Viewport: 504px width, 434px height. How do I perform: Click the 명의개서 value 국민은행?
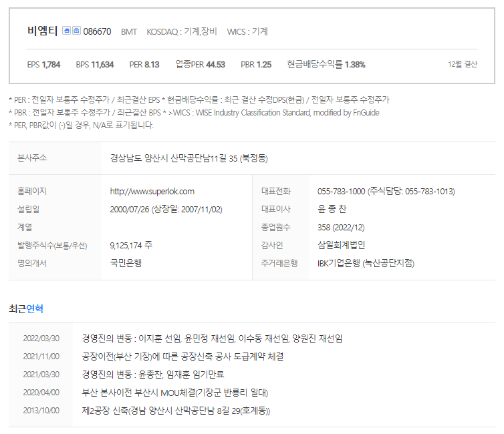point(126,263)
